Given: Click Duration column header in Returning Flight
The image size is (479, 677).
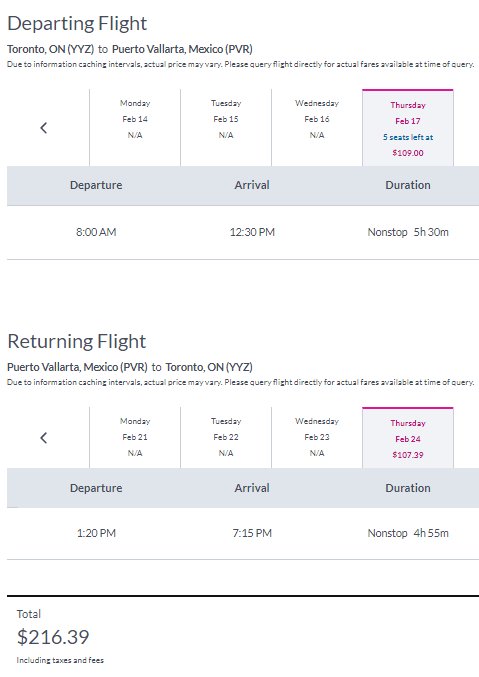Looking at the screenshot, I should click(x=408, y=488).
